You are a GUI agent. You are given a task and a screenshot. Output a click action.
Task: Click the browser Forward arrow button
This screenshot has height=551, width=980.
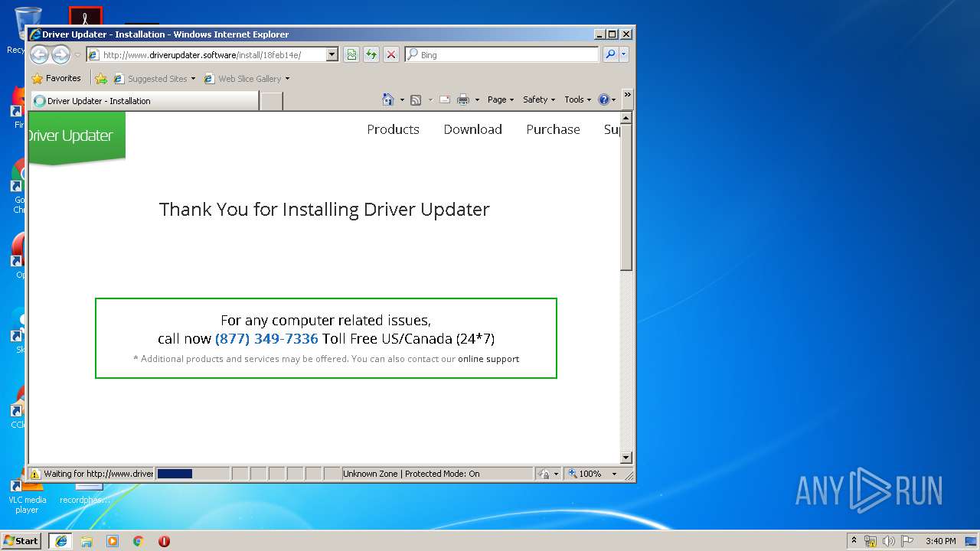(60, 54)
